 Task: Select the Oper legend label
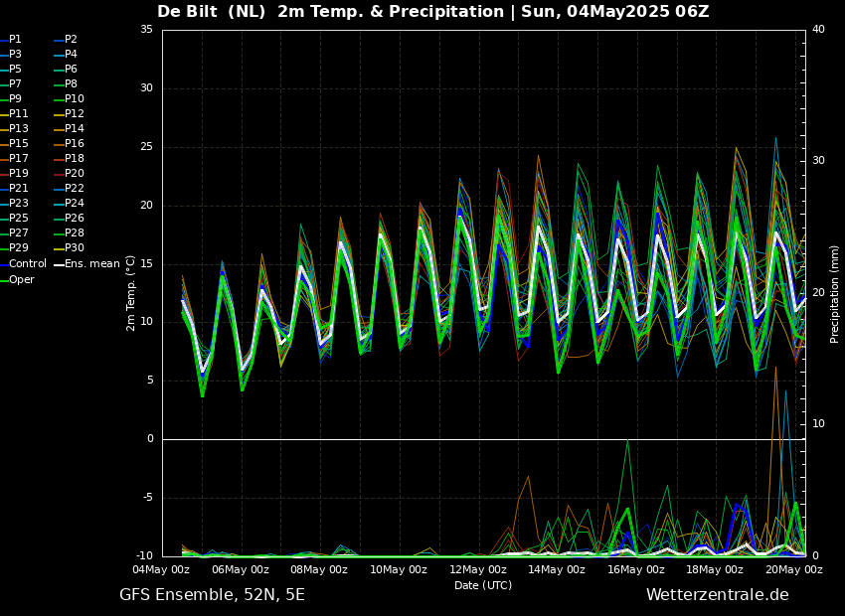pyautogui.click(x=22, y=279)
